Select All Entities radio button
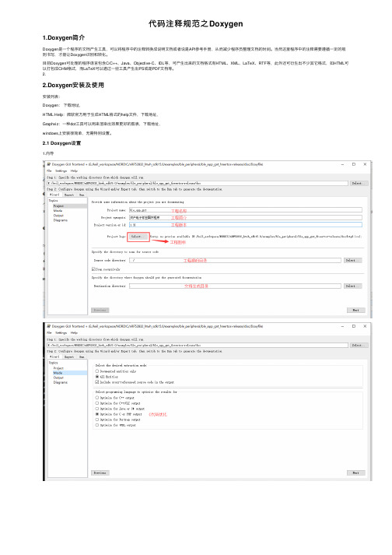The image size is (392, 555). pyautogui.click(x=97, y=377)
